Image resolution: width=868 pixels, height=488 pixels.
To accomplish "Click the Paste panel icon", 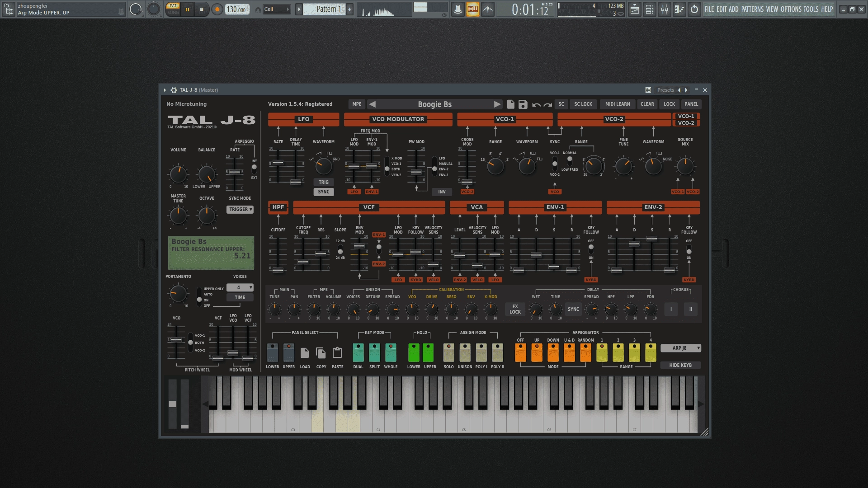I will 337,352.
